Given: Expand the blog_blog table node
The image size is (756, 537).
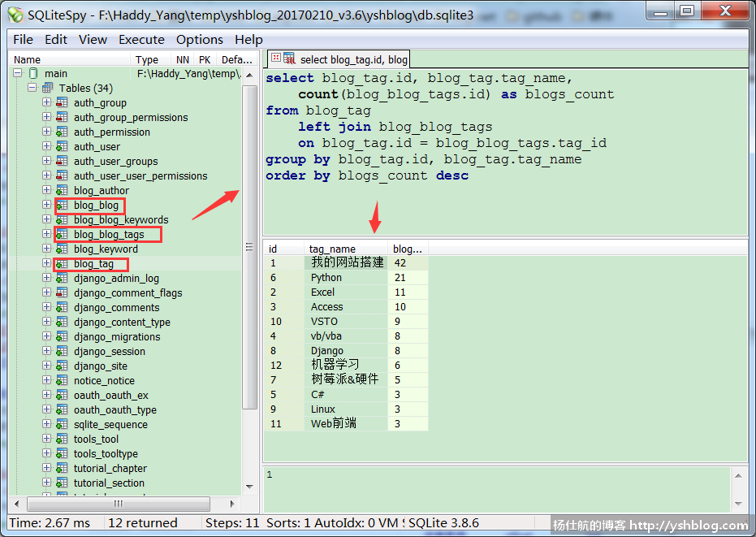Looking at the screenshot, I should coord(47,205).
